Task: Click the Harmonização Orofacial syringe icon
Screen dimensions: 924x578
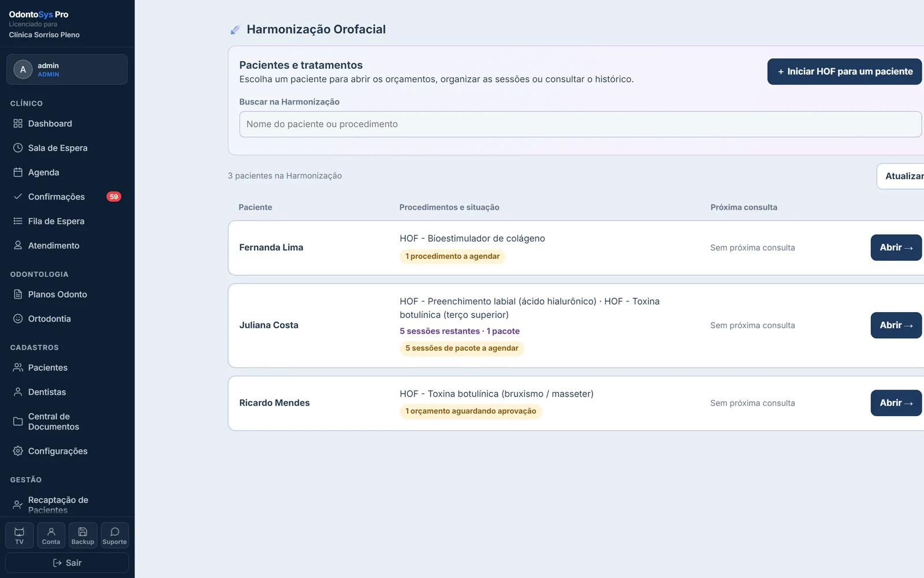Action: (x=235, y=29)
